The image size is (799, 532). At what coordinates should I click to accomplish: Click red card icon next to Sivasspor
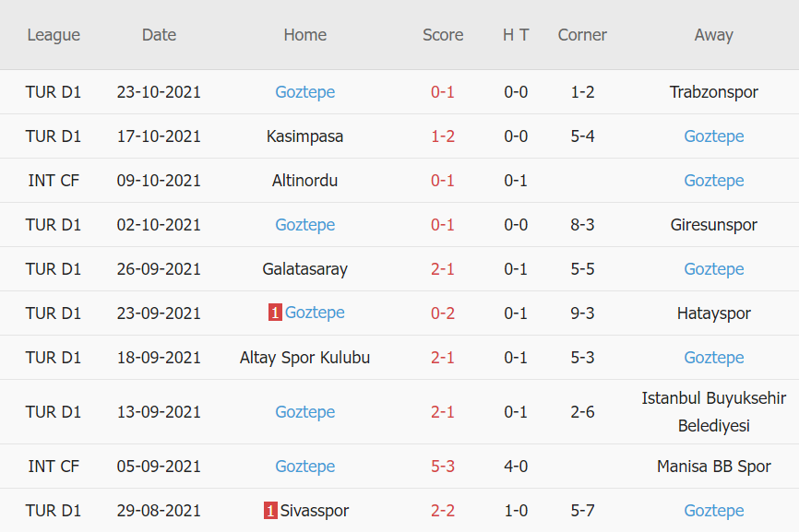[270, 511]
